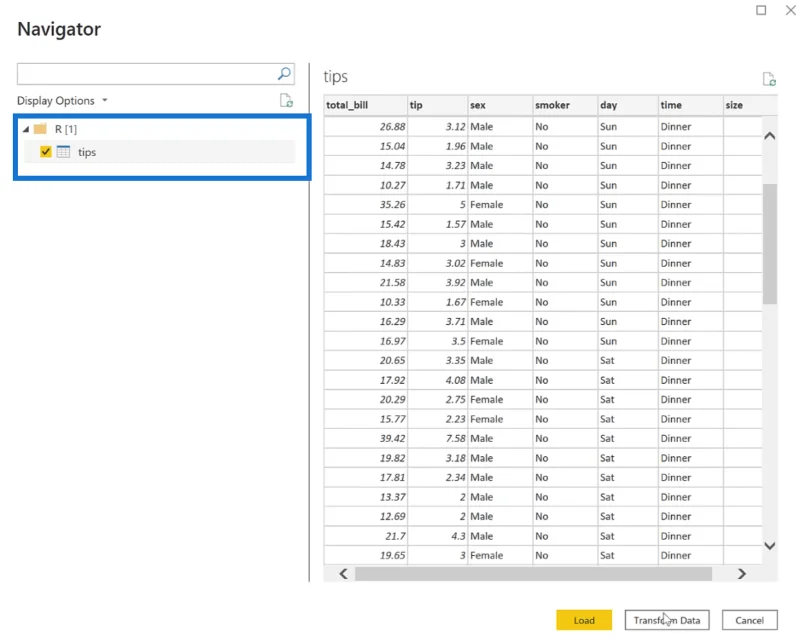Click the 26.88 total_bill cell
800x643 pixels.
coord(365,127)
